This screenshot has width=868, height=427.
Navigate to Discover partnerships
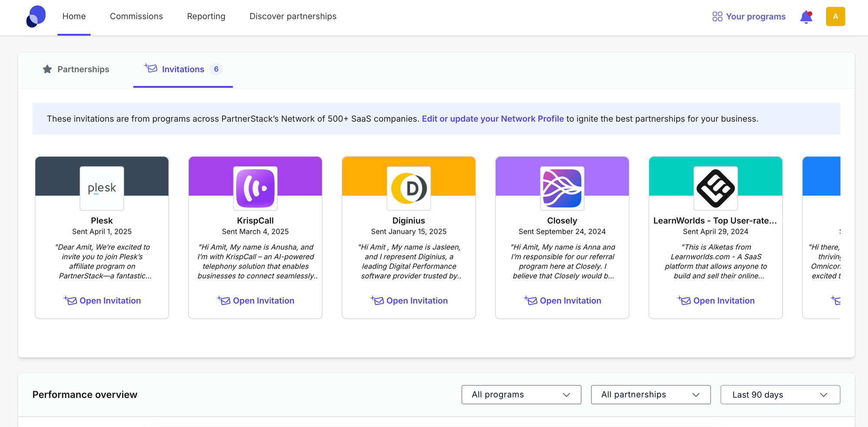pos(293,16)
